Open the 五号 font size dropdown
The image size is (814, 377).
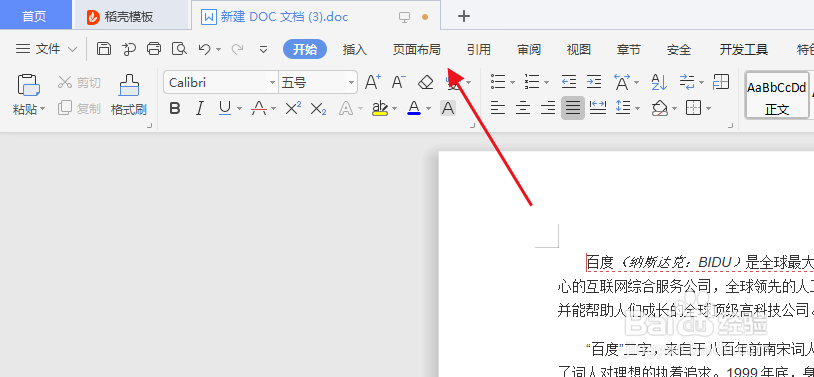tap(351, 82)
